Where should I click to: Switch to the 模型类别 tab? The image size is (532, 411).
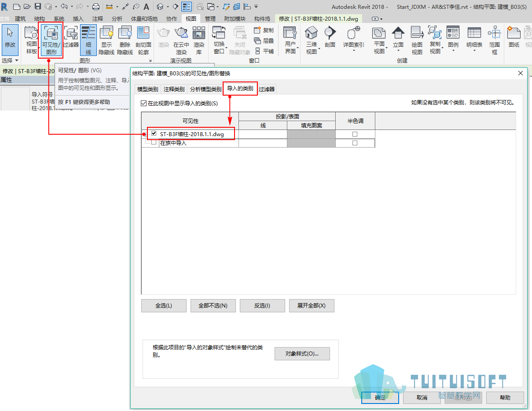147,89
